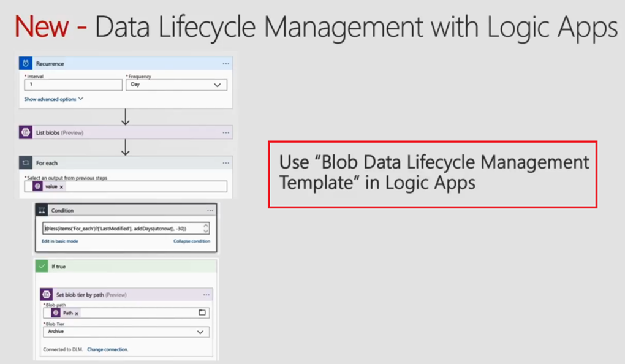Remove the Path token from Blob path
Viewport: 625px width, 364px height.
coord(77,313)
